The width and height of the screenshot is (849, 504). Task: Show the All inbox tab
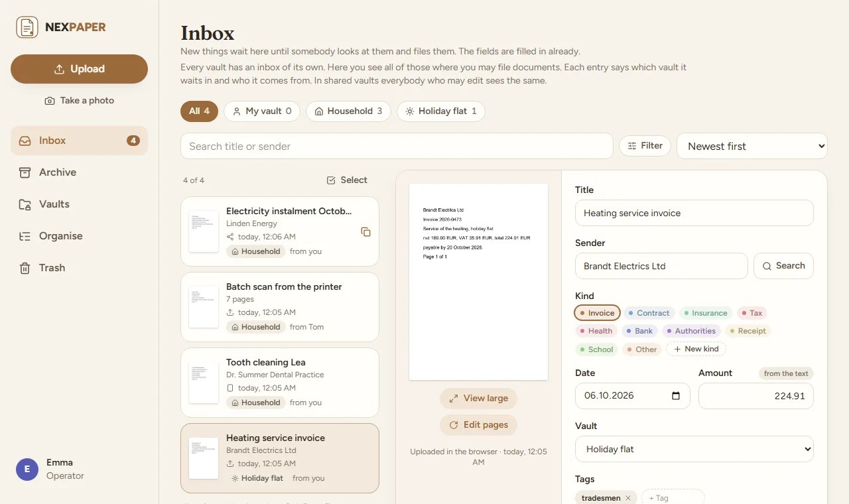[x=199, y=111]
